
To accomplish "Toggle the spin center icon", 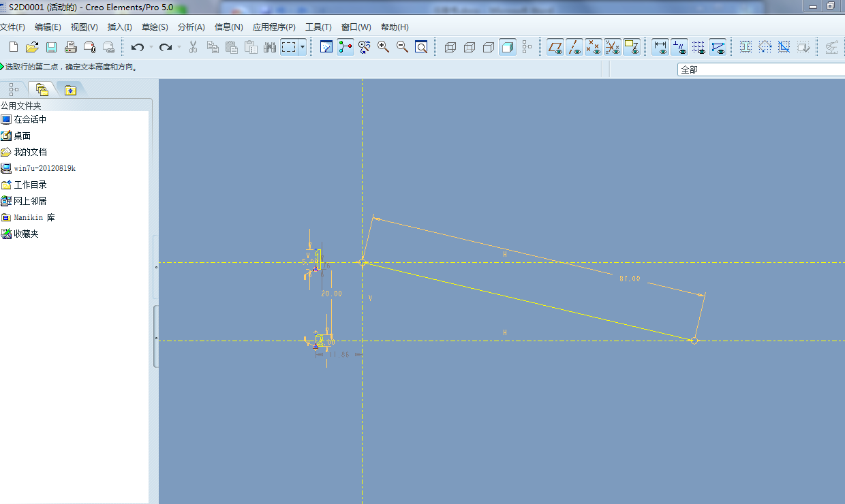I will pyautogui.click(x=345, y=47).
